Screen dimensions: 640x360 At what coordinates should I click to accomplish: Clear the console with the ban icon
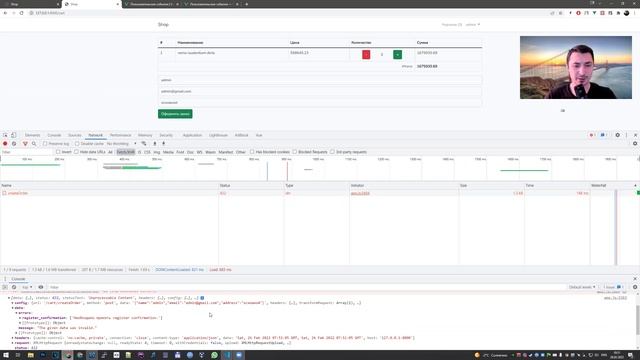click(x=14, y=287)
